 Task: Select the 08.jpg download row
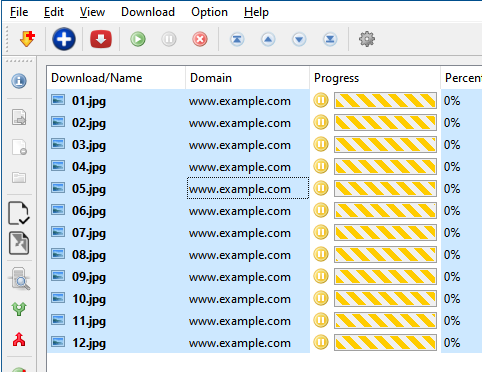[265, 254]
